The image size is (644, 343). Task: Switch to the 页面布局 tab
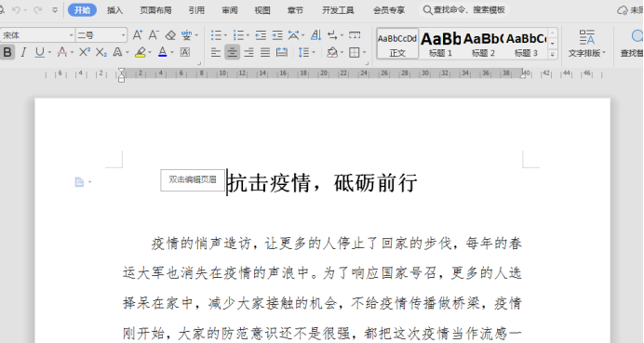155,10
